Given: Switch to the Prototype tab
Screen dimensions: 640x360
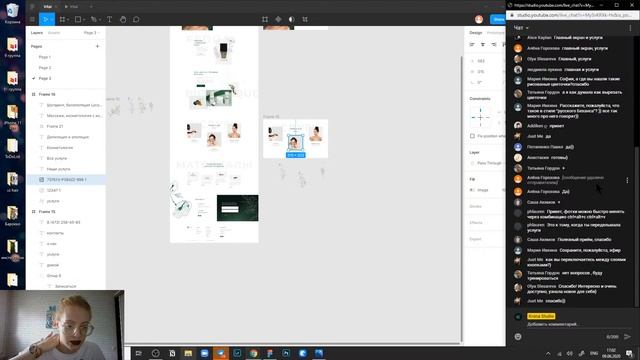Looking at the screenshot, I should click(496, 33).
